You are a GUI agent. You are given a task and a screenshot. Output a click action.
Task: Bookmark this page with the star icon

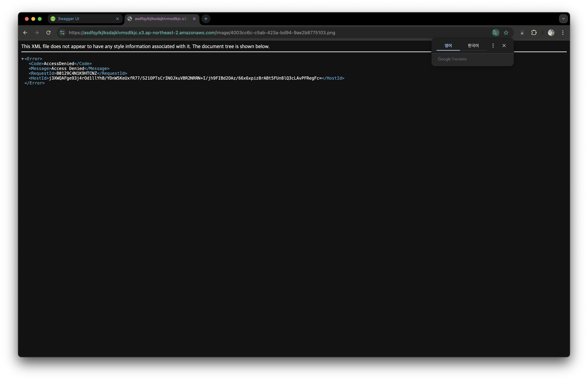506,33
